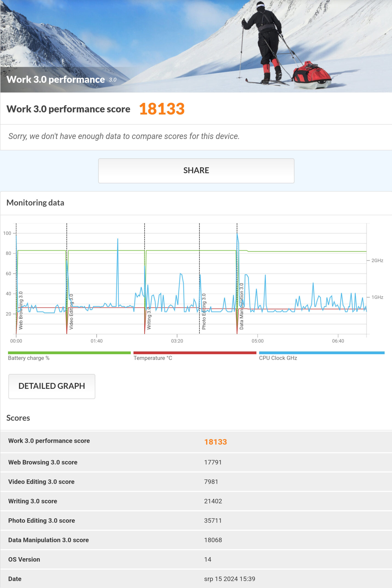Tap the large orange 18133 score
This screenshot has width=392, height=588.
(x=162, y=109)
